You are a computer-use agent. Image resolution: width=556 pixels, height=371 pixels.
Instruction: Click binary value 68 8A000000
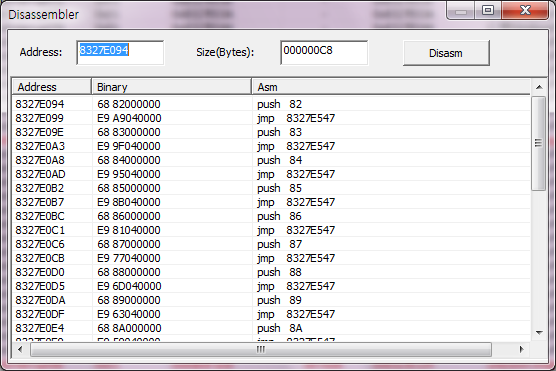[x=129, y=328]
